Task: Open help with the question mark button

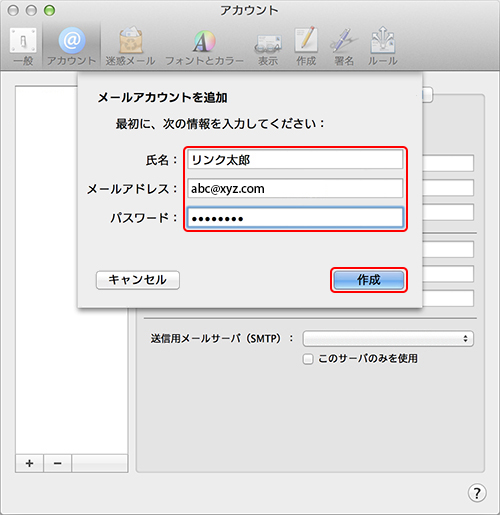Action: coord(477,493)
